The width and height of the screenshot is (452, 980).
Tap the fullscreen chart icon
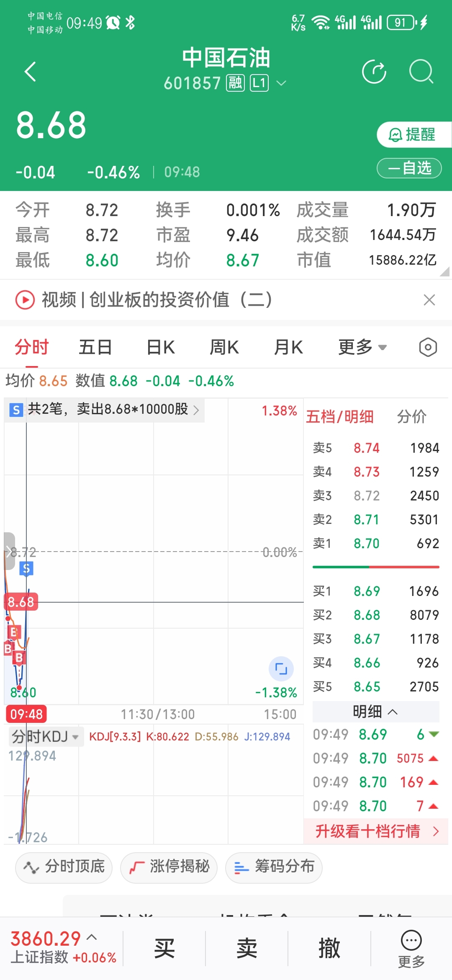click(281, 669)
